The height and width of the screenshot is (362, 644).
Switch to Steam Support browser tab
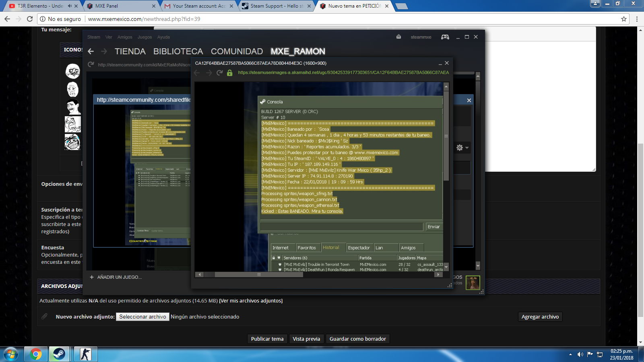point(277,6)
